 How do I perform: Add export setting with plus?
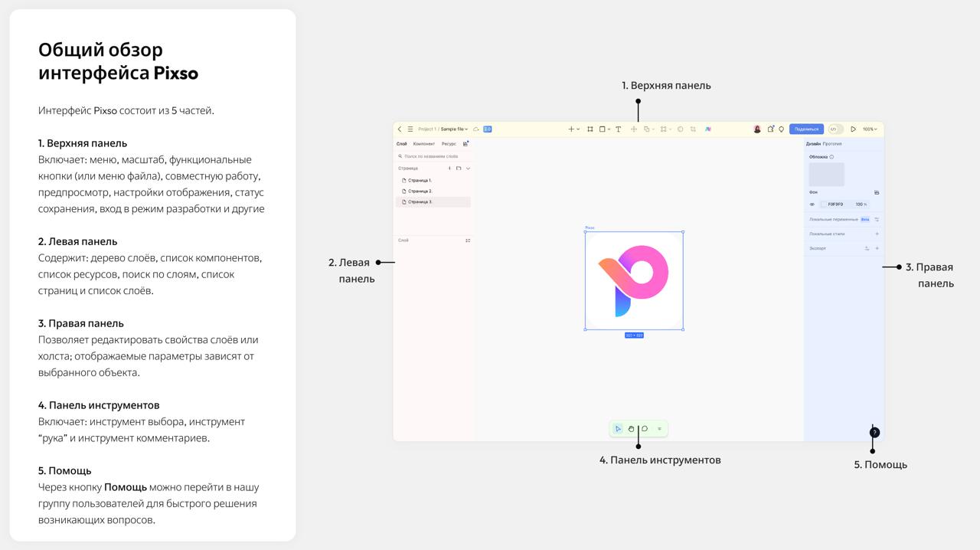(x=877, y=248)
